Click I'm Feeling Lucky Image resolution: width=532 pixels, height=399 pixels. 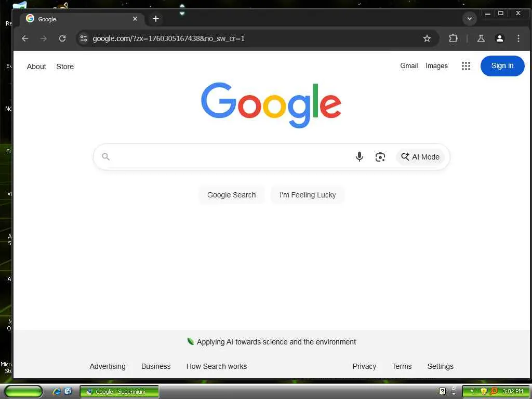308,195
